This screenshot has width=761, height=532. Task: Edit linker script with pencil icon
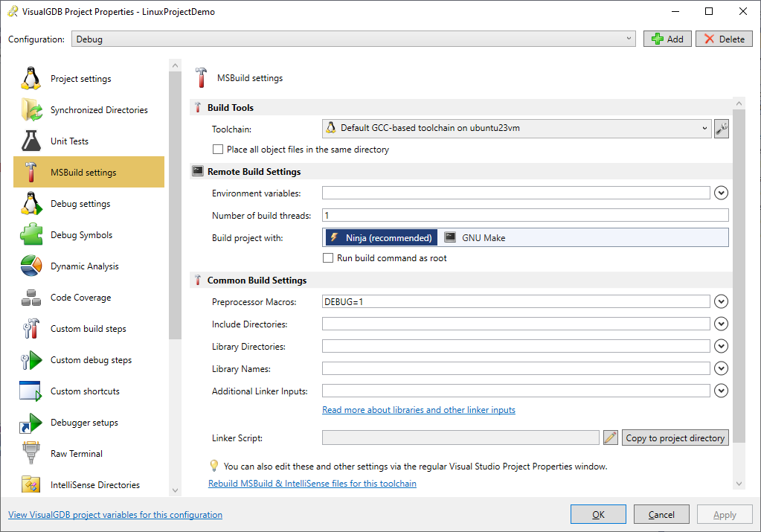[611, 438]
